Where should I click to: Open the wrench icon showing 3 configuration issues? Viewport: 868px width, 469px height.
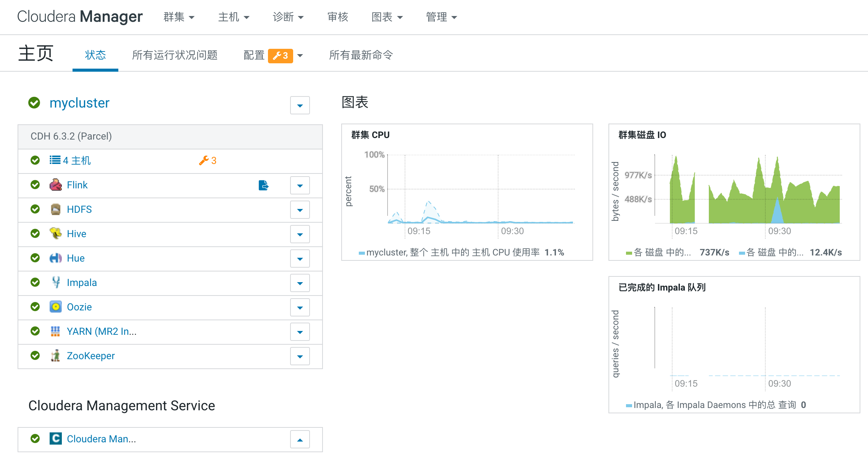[x=207, y=161]
